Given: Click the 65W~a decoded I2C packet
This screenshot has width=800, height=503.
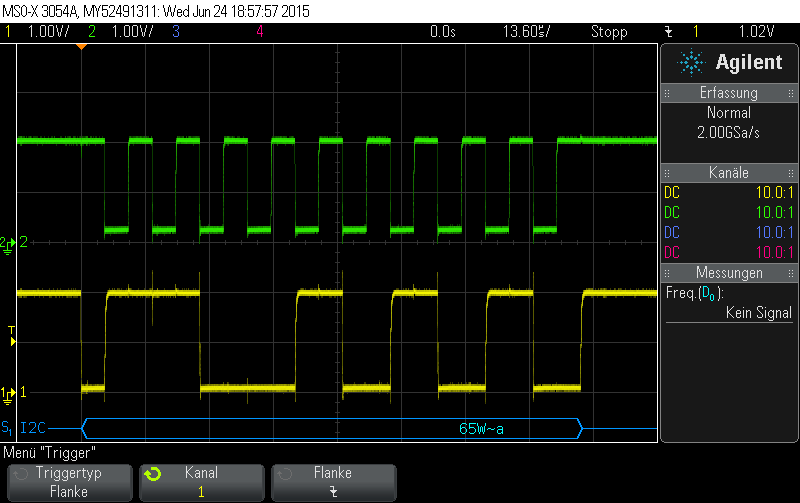Looking at the screenshot, I should point(481,429).
